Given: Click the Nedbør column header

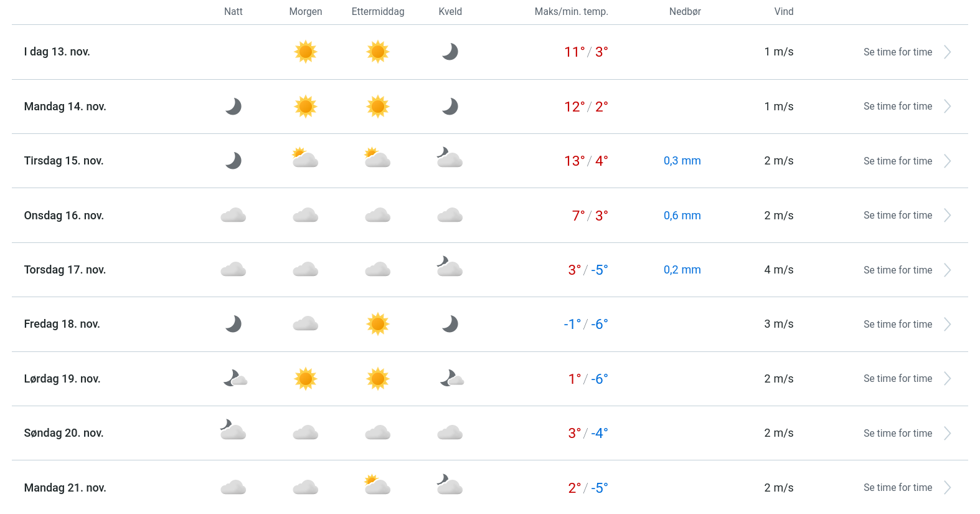Looking at the screenshot, I should tap(685, 12).
